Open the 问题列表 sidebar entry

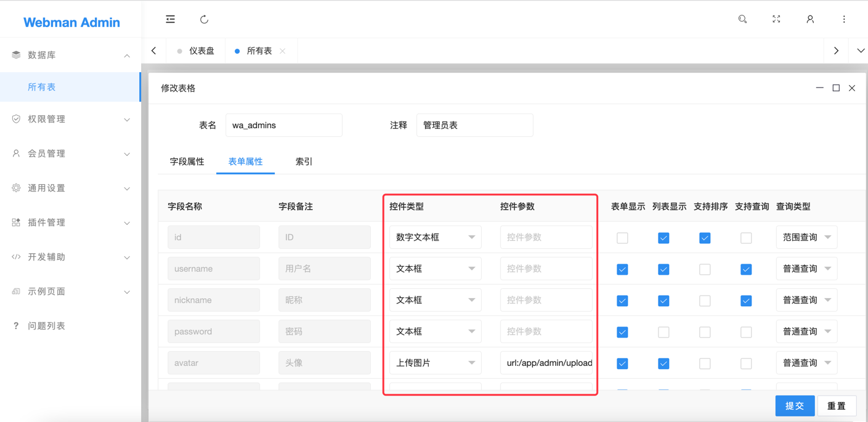pos(70,326)
